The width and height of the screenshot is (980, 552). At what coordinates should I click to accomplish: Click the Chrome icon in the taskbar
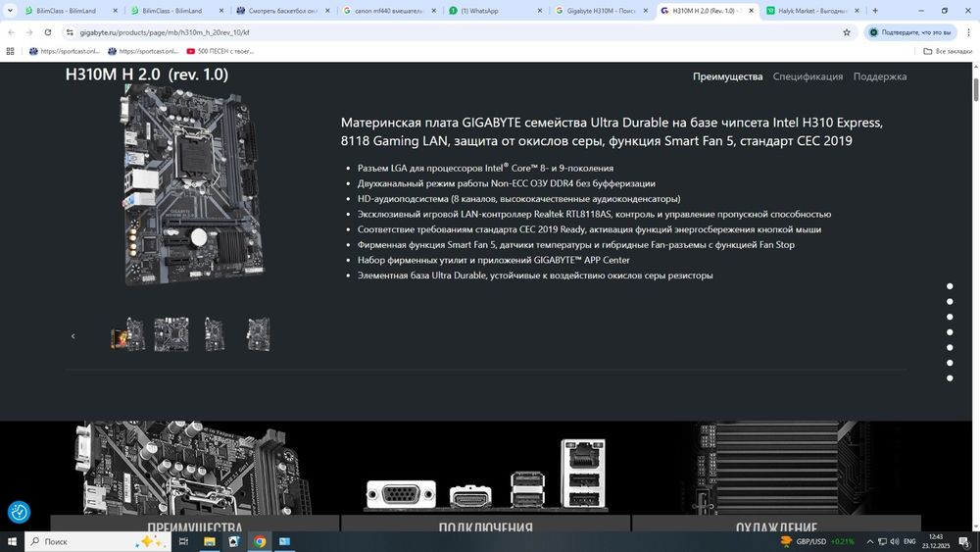260,541
